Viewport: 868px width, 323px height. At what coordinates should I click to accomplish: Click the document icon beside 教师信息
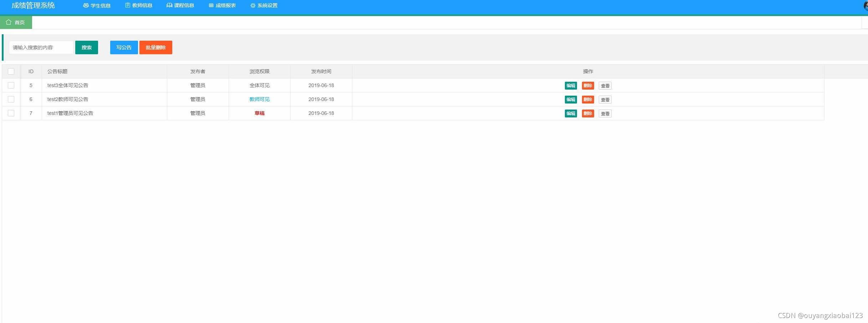tap(127, 5)
